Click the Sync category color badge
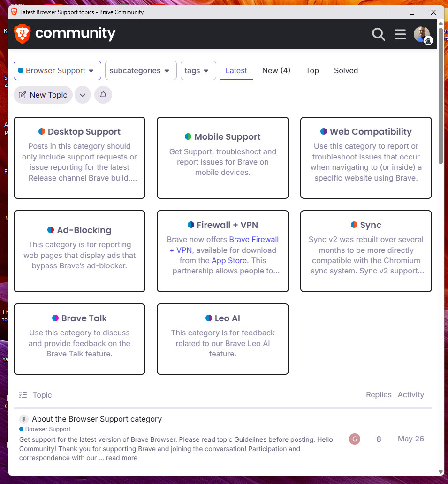Image resolution: width=448 pixels, height=484 pixels. point(354,224)
